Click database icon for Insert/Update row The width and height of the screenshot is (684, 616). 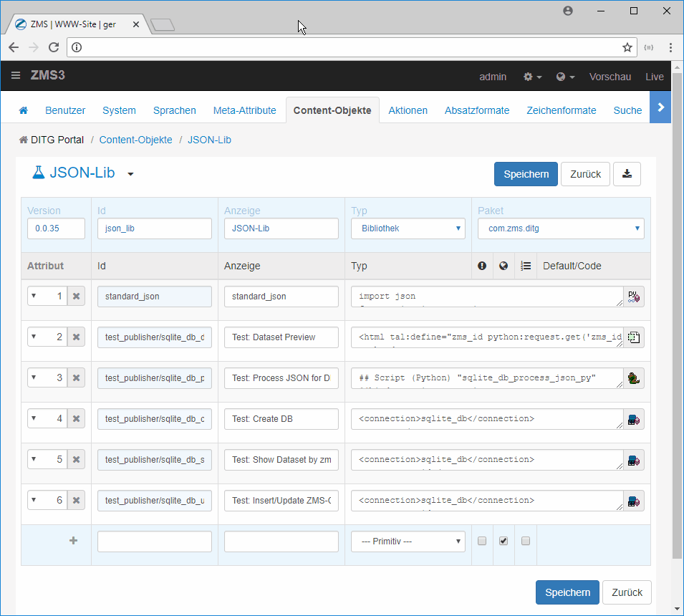634,501
